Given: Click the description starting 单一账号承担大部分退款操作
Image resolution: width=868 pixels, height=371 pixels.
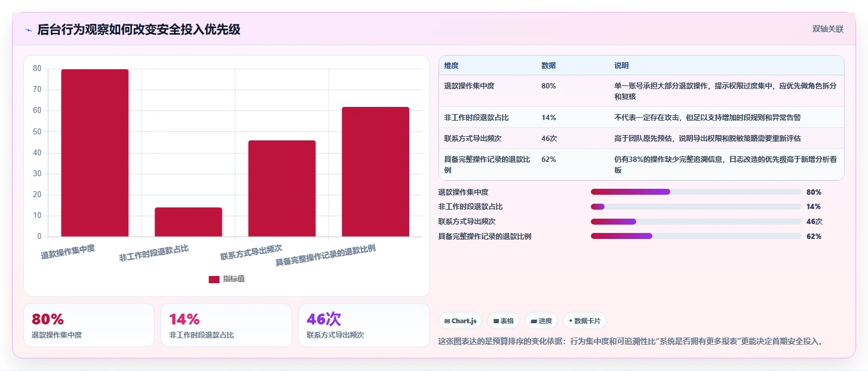Looking at the screenshot, I should tap(725, 91).
